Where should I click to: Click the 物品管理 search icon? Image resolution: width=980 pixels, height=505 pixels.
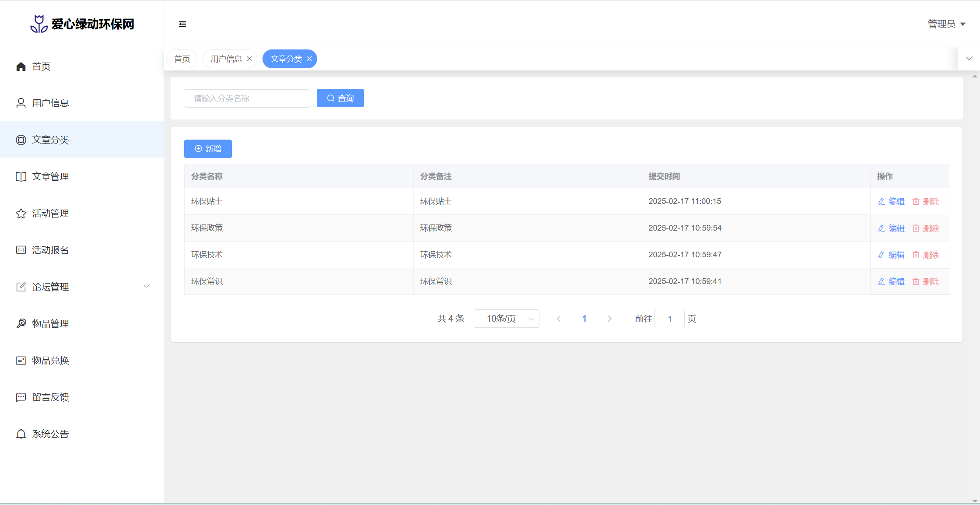click(21, 324)
